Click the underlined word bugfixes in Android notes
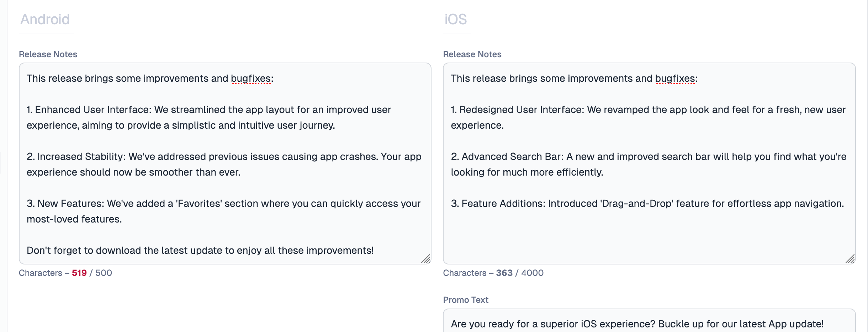 click(251, 79)
